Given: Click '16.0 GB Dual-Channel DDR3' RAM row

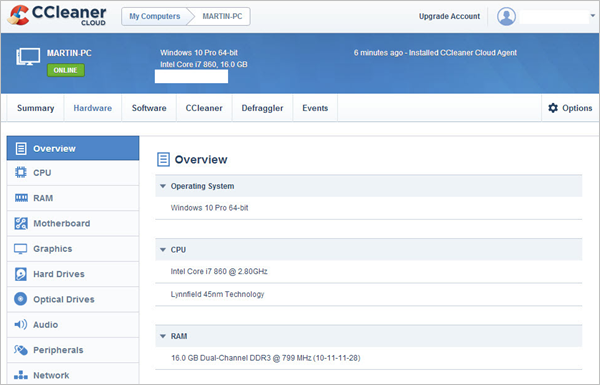Looking at the screenshot, I should pos(368,358).
